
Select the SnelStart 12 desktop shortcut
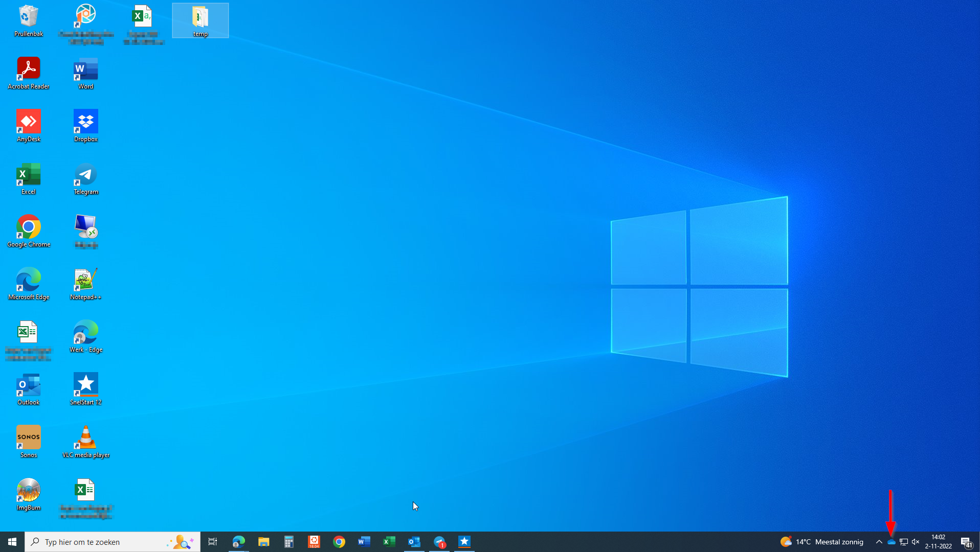tap(86, 389)
